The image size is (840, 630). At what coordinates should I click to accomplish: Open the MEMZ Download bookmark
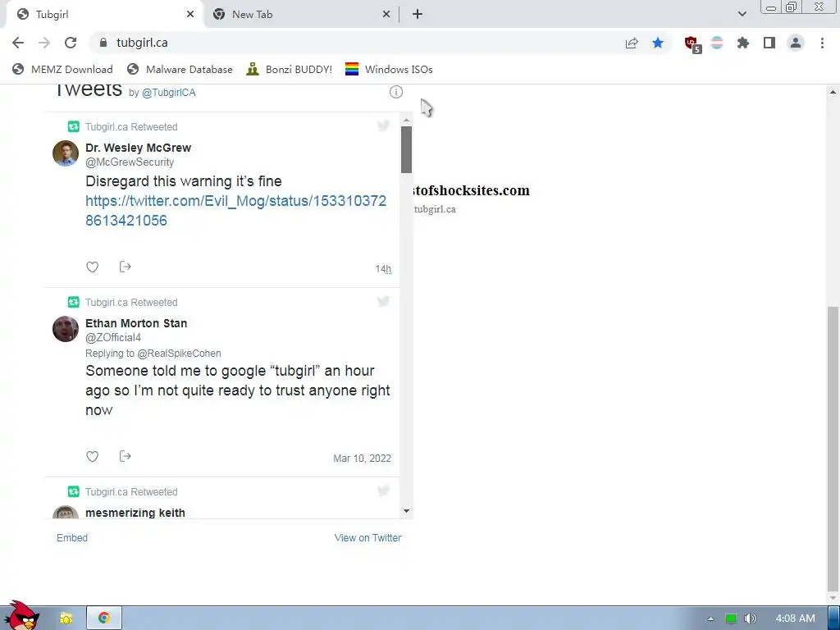pos(62,69)
